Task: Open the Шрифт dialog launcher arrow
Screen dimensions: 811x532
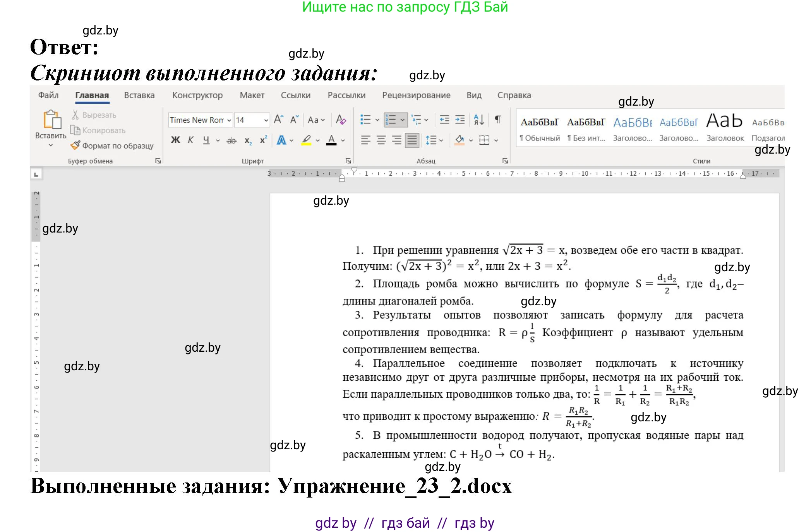Action: click(348, 160)
